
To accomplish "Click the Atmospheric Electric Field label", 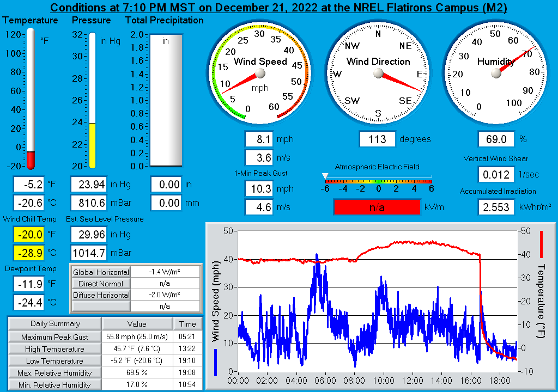I will click(x=377, y=167).
